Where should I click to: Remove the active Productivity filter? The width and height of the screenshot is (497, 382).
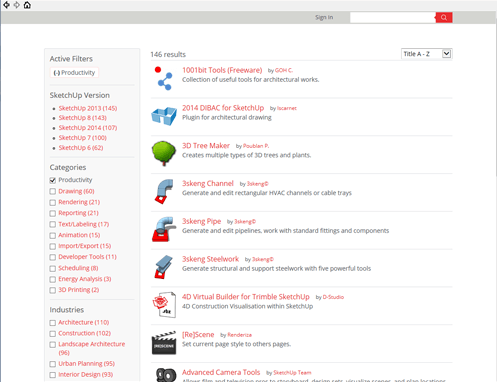pos(74,72)
